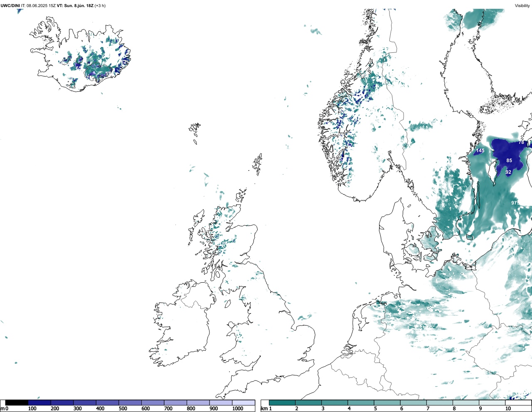Click the '08.06.2025 15Z' initial time text
The width and height of the screenshot is (532, 412).
click(41, 6)
